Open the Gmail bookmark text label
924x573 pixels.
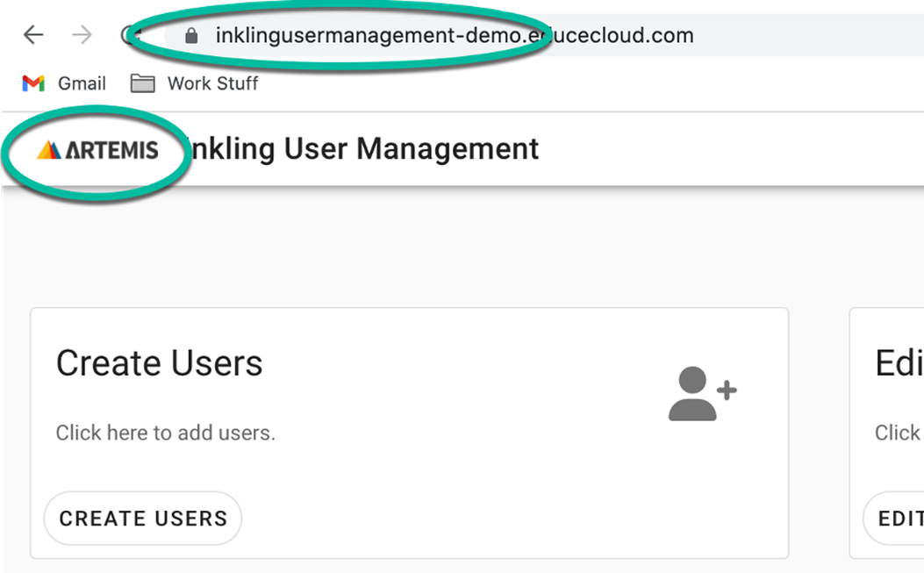82,83
